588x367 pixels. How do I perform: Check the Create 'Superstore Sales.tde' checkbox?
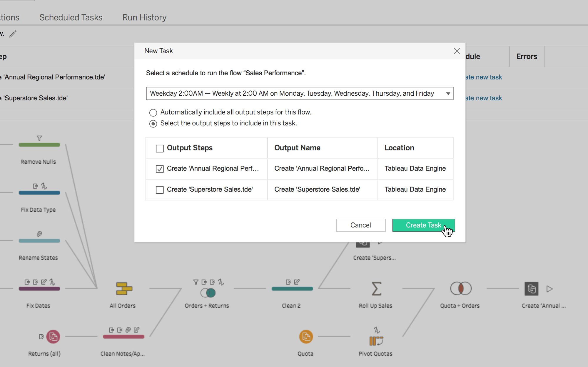160,190
